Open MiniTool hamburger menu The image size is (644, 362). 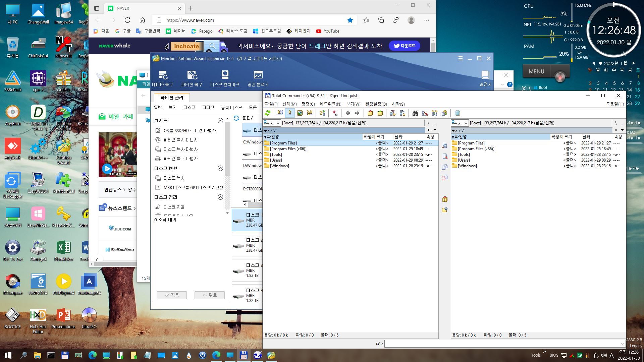pos(461,58)
